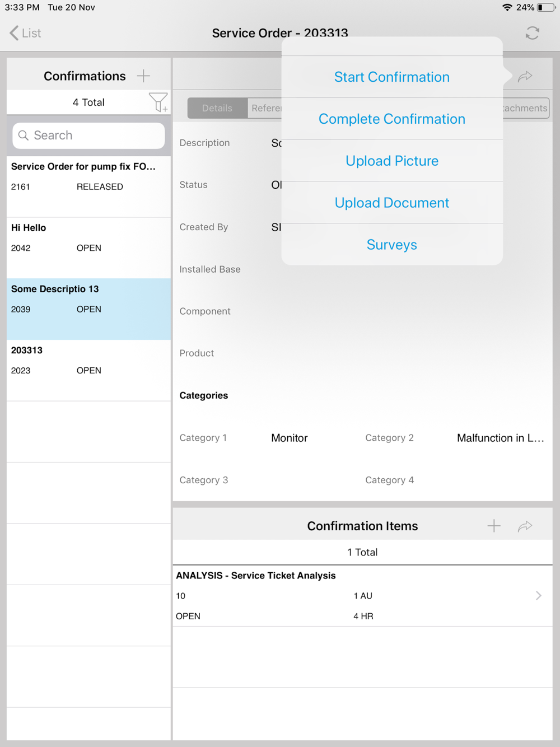This screenshot has height=747, width=560.
Task: Switch to the Attachments tab
Action: point(525,108)
